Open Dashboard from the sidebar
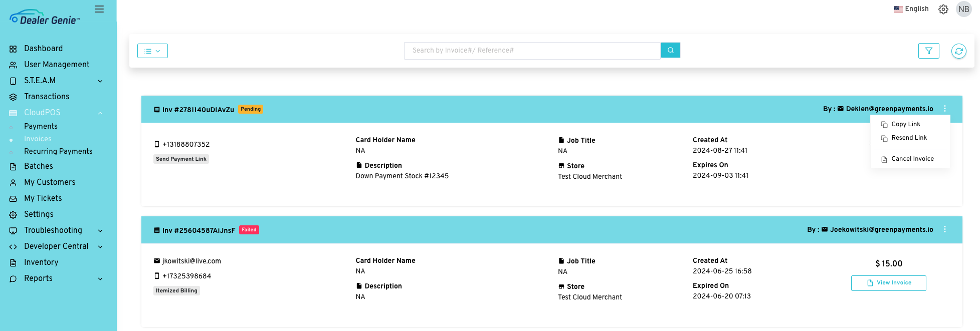This screenshot has width=980, height=331. (43, 49)
